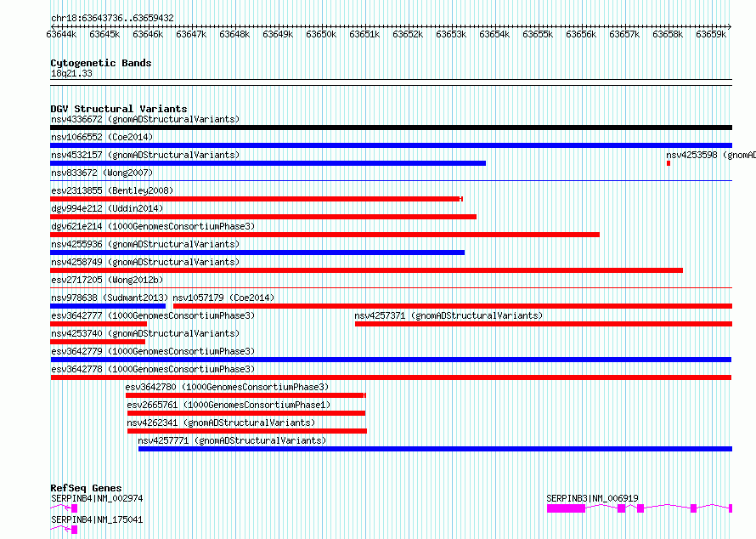Click the dgv621e214 1000GenomesConsortiumPhase3 label

click(x=153, y=226)
